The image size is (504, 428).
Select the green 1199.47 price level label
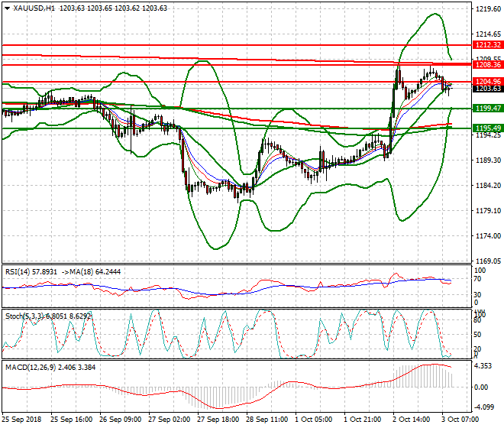[488, 108]
